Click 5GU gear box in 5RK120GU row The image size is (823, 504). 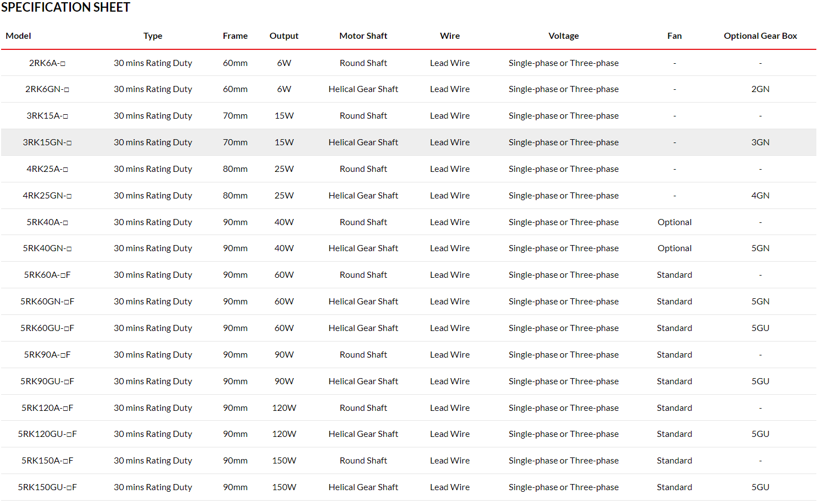coord(760,434)
